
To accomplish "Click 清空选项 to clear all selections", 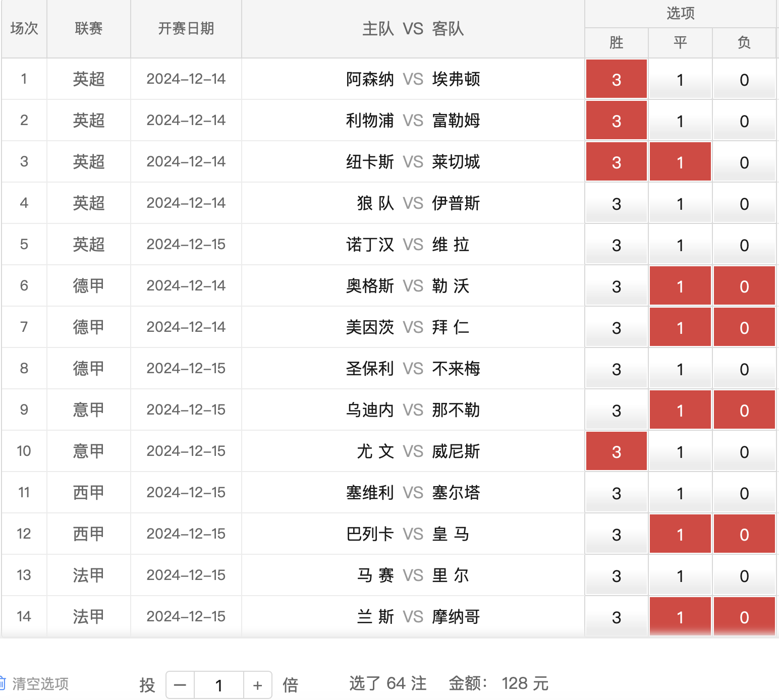I will (39, 684).
